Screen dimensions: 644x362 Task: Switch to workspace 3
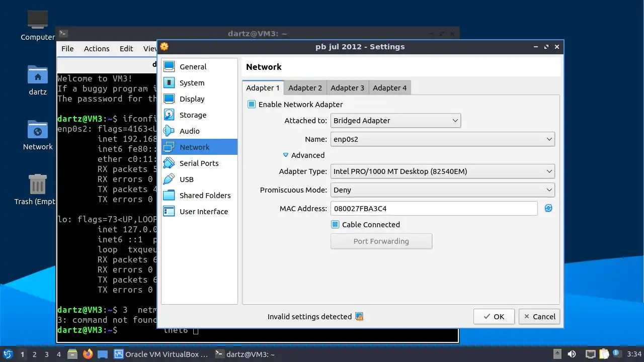click(46, 354)
